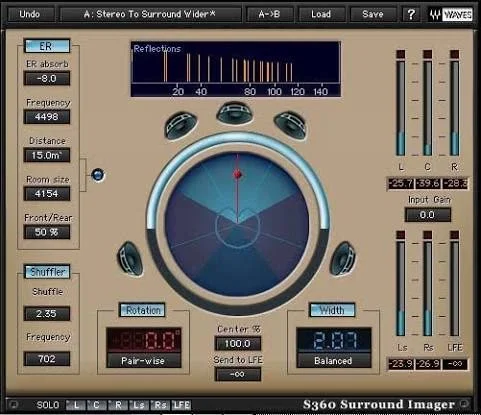Select the Room size value 4154
481x415 pixels.
click(47, 194)
